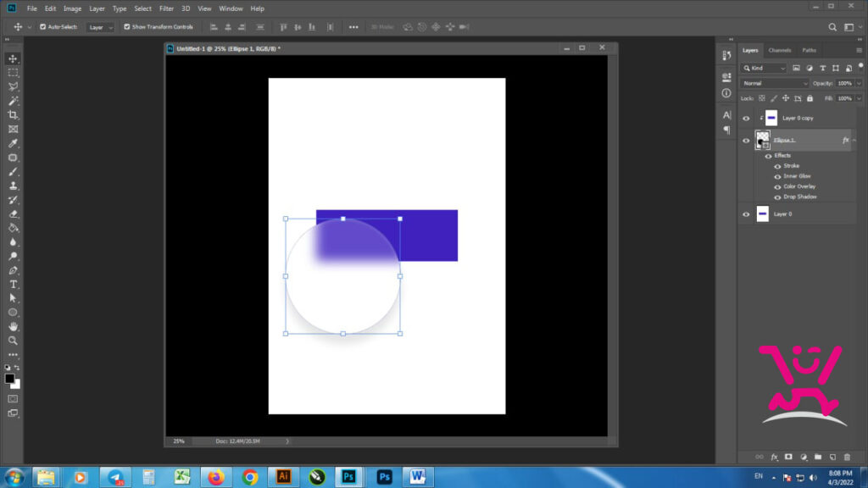868x488 pixels.
Task: Open the Filter menu
Action: pyautogui.click(x=166, y=8)
